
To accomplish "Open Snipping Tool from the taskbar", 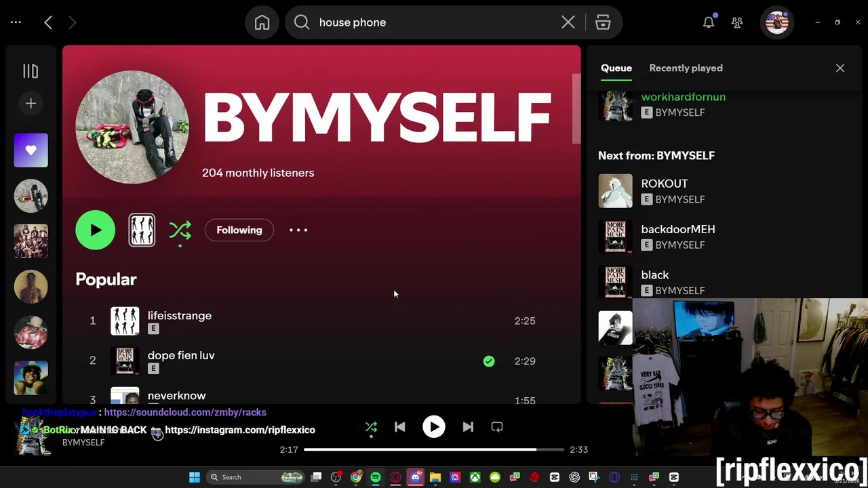I will 594,477.
